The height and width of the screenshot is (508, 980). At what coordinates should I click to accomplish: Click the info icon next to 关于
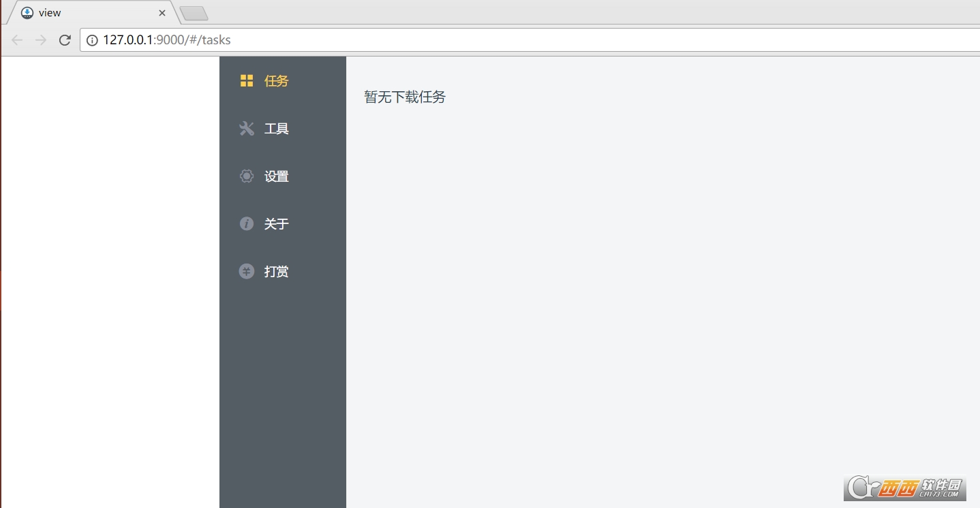(247, 223)
